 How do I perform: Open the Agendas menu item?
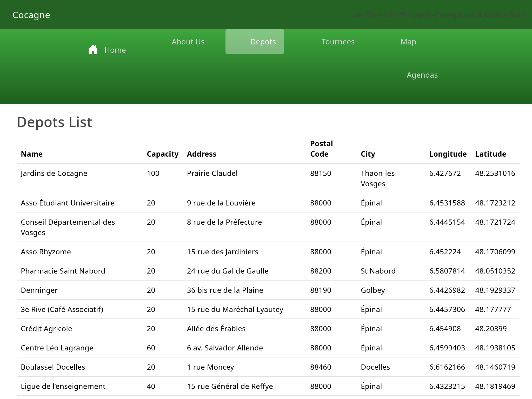point(422,75)
